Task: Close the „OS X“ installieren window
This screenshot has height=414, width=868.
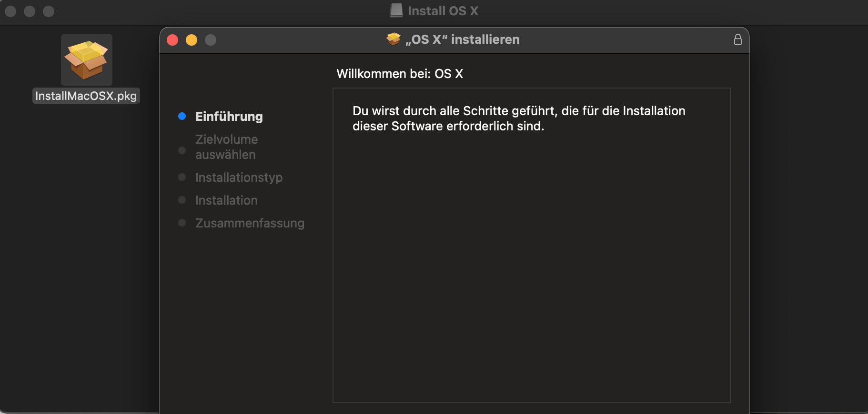Action: pos(172,40)
